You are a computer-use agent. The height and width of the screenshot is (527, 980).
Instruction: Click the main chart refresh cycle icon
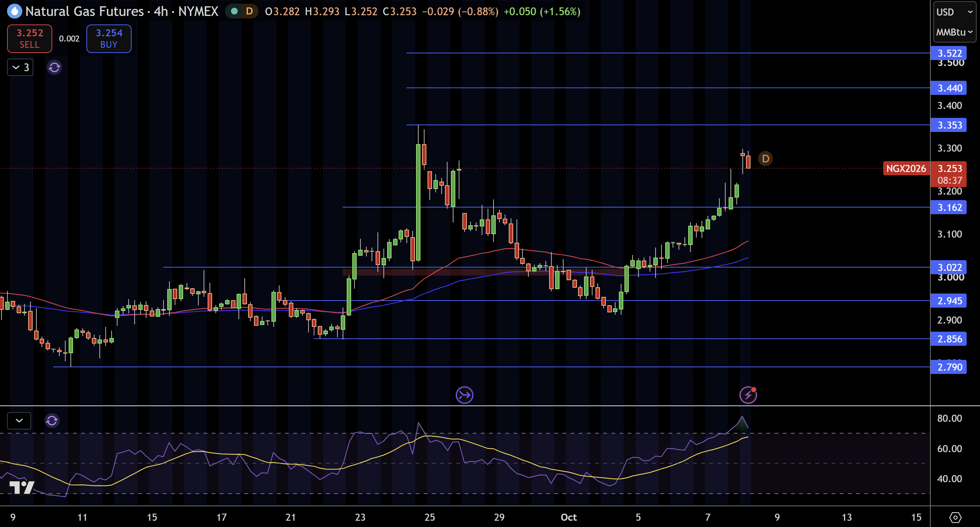[54, 68]
